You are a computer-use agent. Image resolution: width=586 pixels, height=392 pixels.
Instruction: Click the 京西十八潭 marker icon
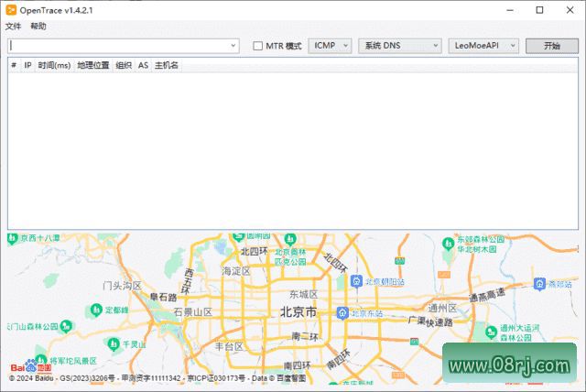click(12, 238)
